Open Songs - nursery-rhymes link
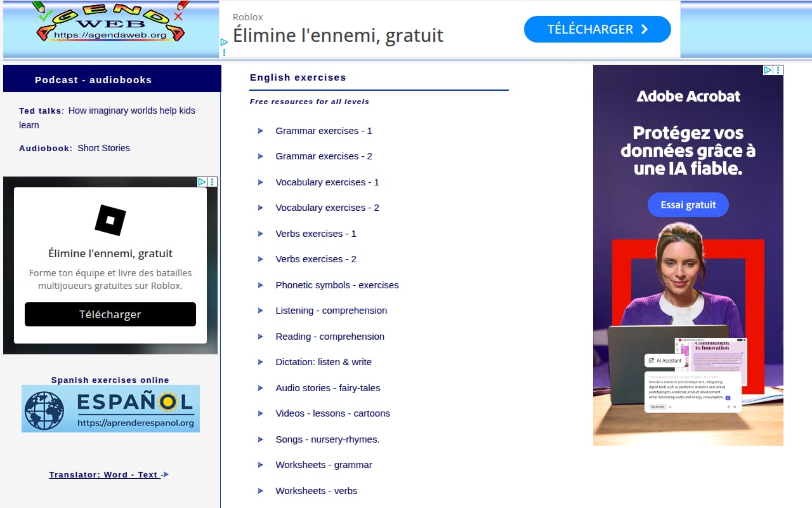812x508 pixels. tap(327, 439)
